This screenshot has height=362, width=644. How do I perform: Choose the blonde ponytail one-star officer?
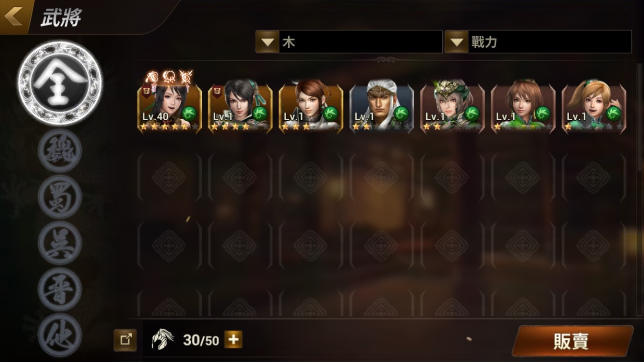[x=594, y=106]
